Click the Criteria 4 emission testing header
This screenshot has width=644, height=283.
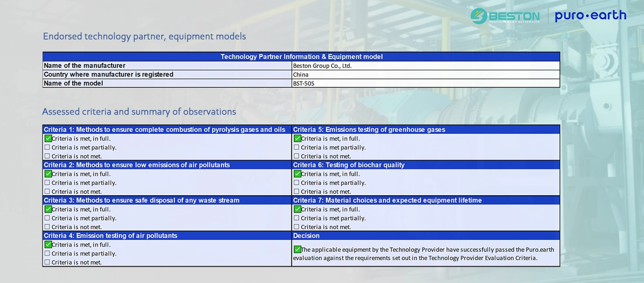click(167, 235)
